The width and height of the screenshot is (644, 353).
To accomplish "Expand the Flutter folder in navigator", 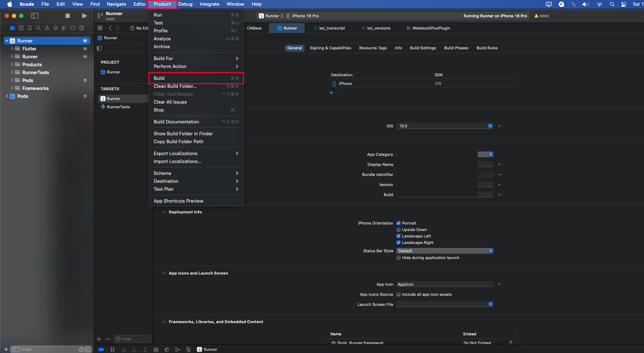I will pos(12,49).
